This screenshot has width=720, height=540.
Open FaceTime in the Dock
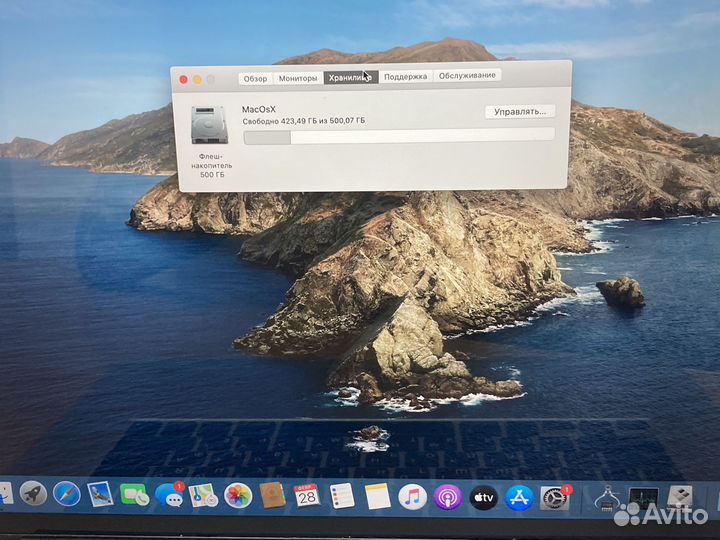point(134,495)
